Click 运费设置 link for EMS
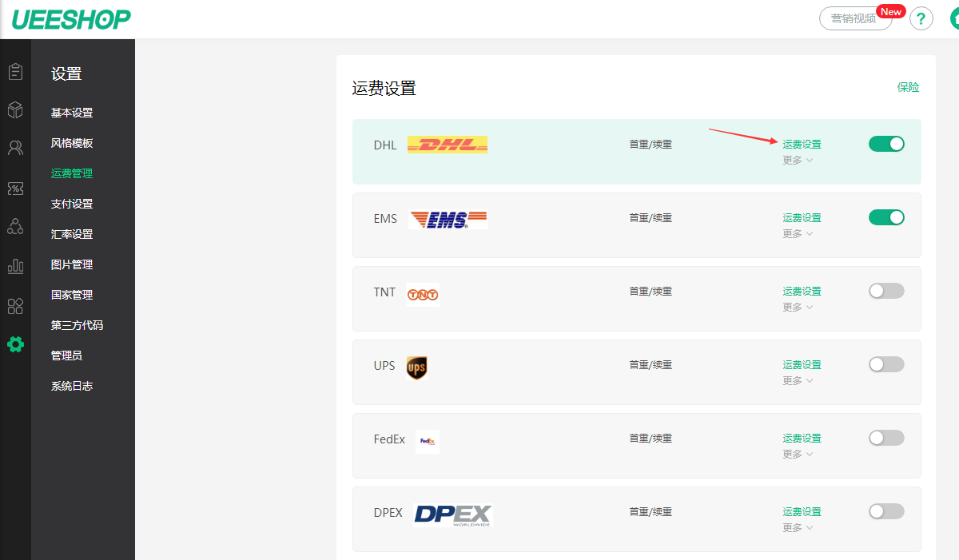Image resolution: width=959 pixels, height=560 pixels. (802, 218)
